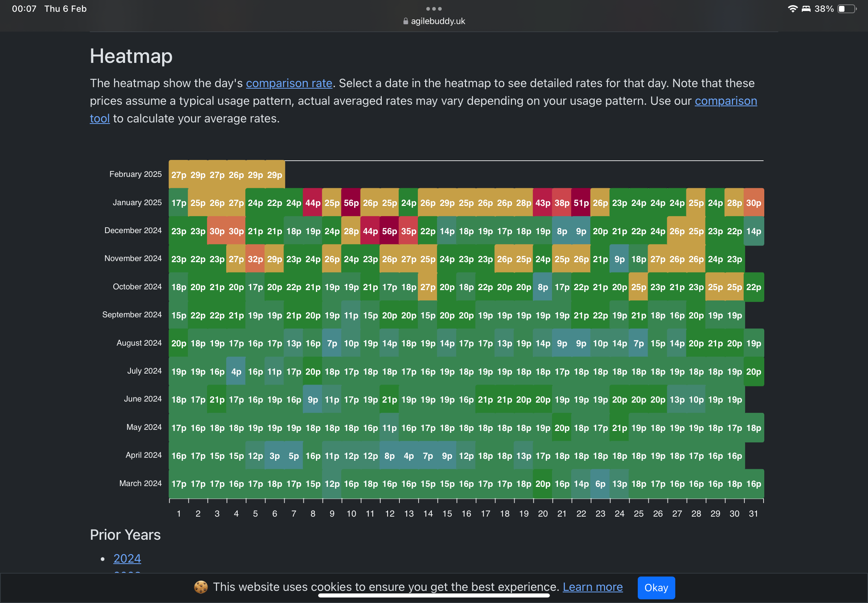
Task: Accept cookies with the Okay button
Action: 656,588
